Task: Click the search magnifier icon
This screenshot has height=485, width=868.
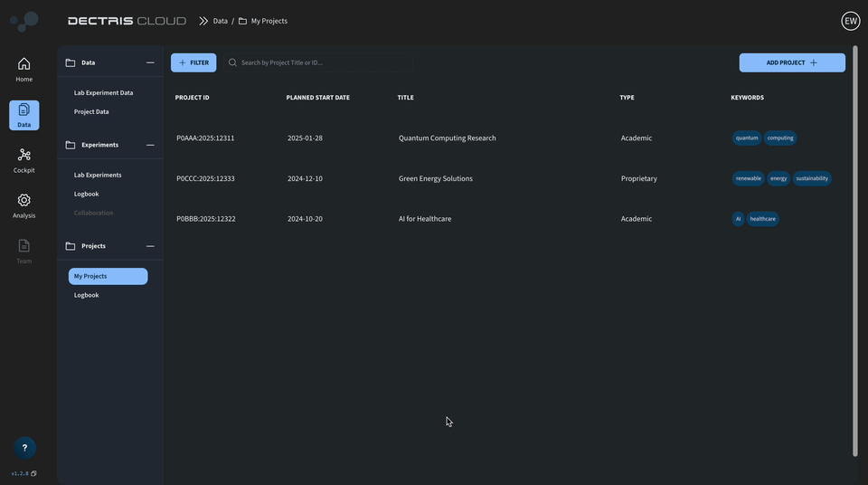Action: (232, 62)
